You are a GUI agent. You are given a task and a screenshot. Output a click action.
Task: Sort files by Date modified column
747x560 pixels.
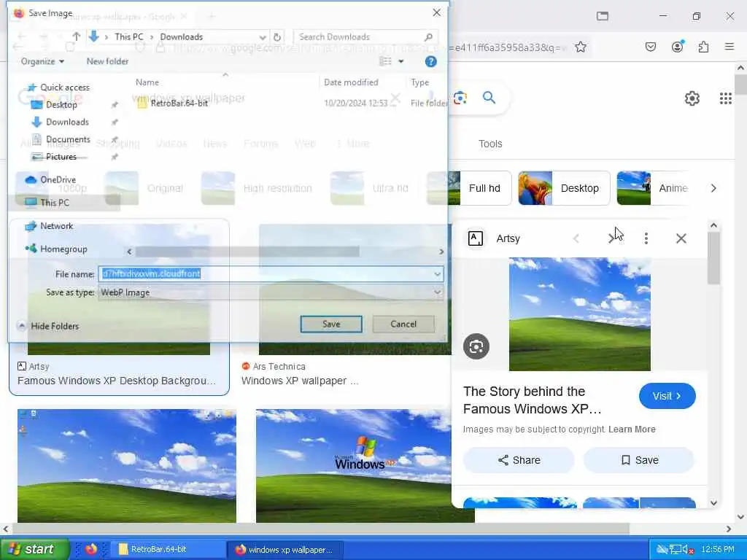351,82
